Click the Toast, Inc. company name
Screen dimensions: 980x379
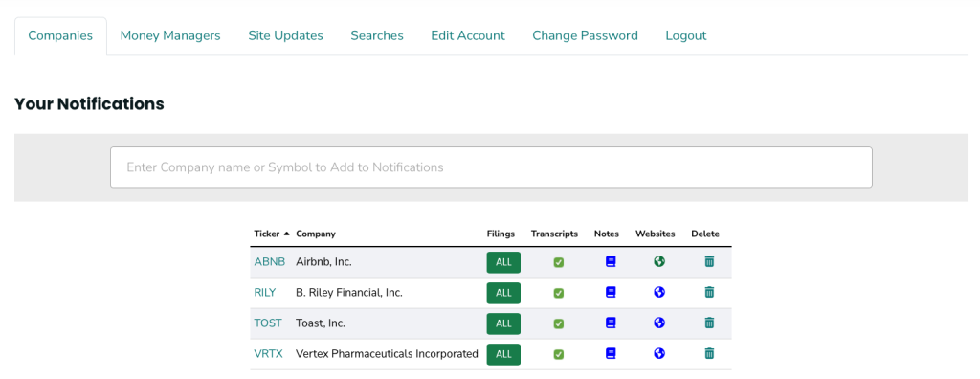tap(320, 323)
